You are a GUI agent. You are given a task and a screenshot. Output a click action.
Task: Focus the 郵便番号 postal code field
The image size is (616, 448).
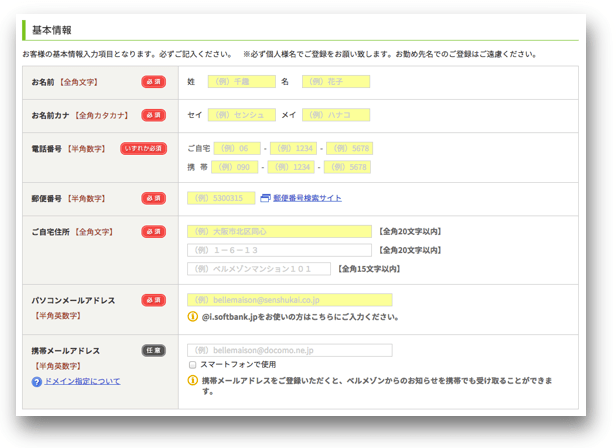tap(221, 198)
